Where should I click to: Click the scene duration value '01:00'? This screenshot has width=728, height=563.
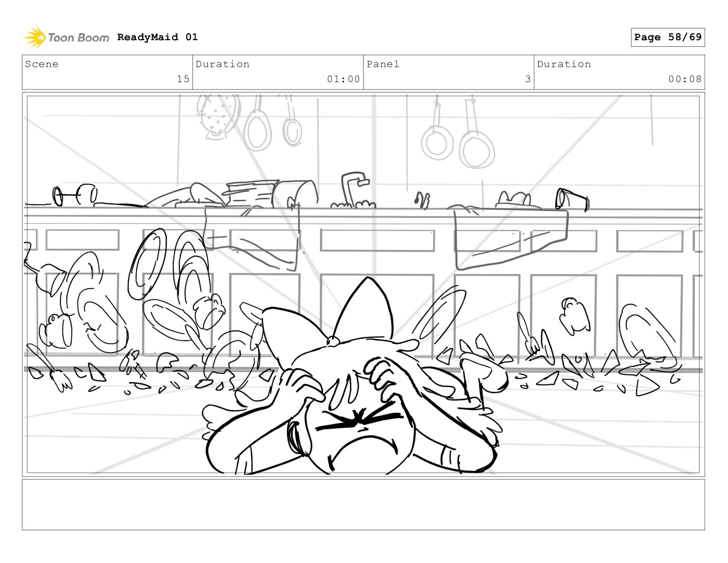click(x=343, y=79)
